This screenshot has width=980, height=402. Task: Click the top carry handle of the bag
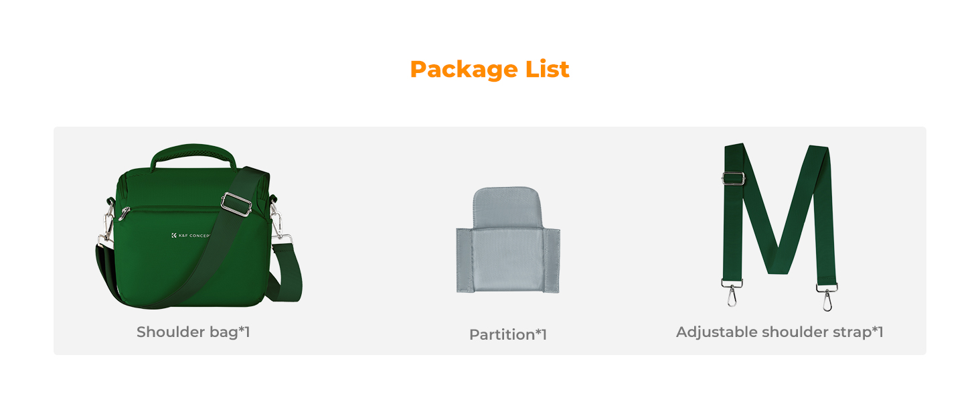pos(193,151)
